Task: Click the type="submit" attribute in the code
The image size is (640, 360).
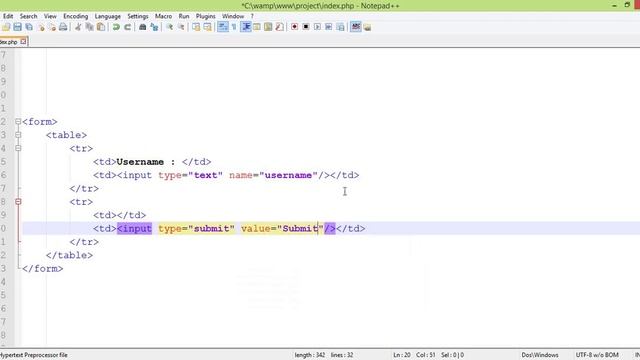Action: pos(197,229)
